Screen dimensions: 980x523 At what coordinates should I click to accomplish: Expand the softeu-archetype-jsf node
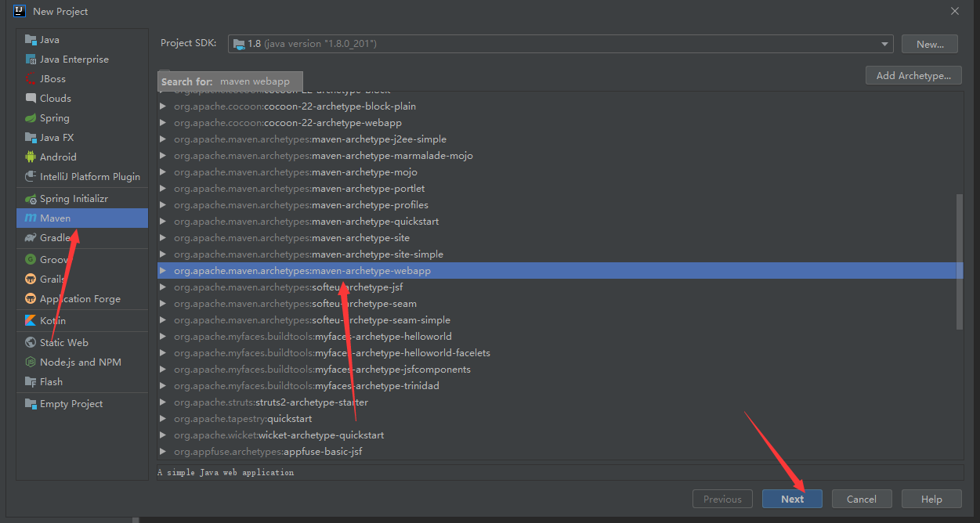163,287
